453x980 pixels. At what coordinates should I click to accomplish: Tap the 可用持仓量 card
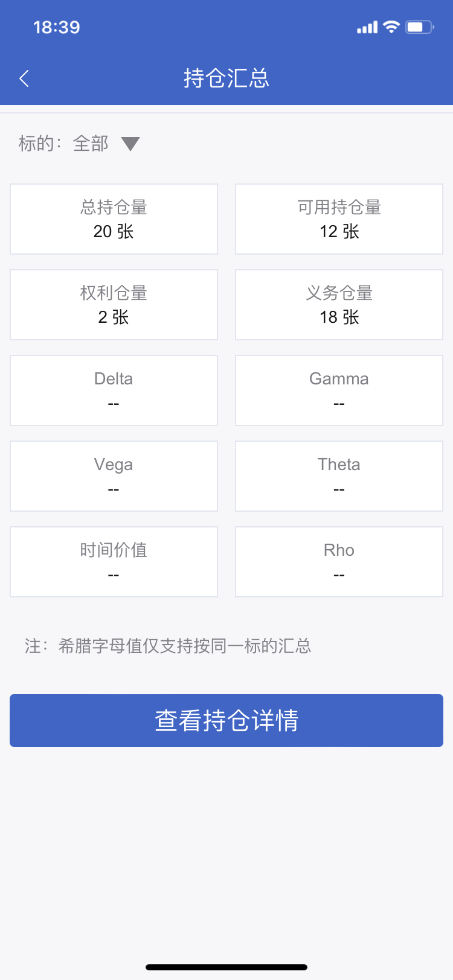tap(339, 219)
